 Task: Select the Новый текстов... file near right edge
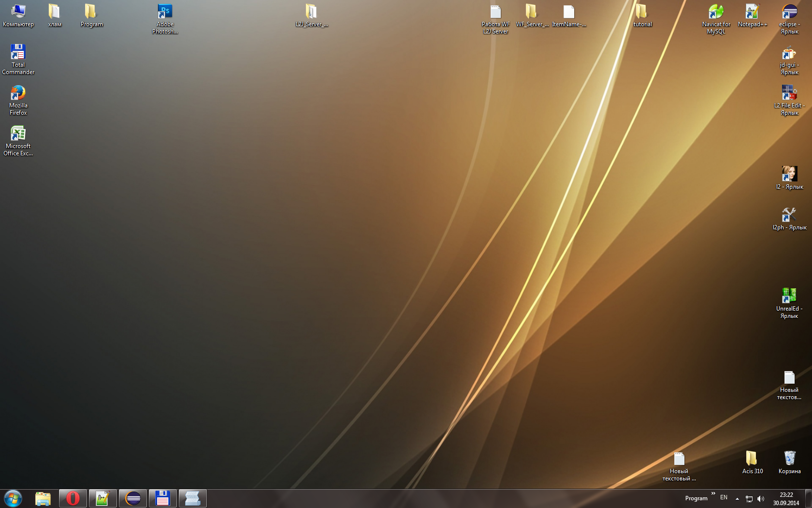789,385
